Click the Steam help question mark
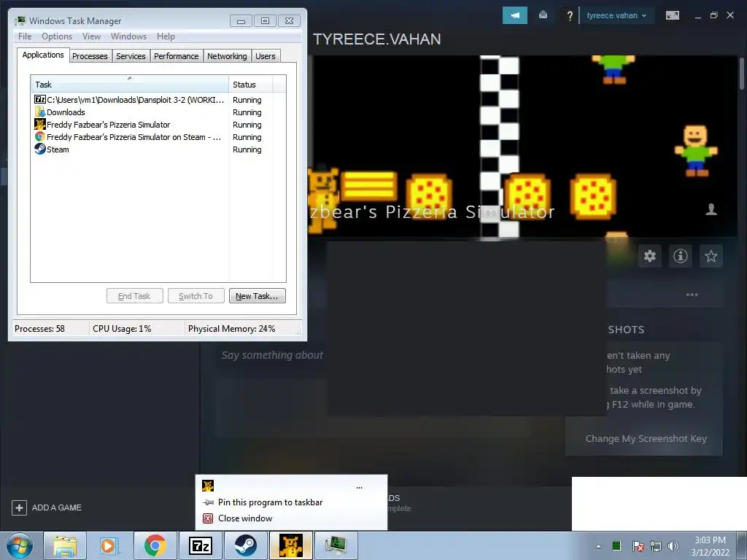The height and width of the screenshot is (560, 747). 569,16
